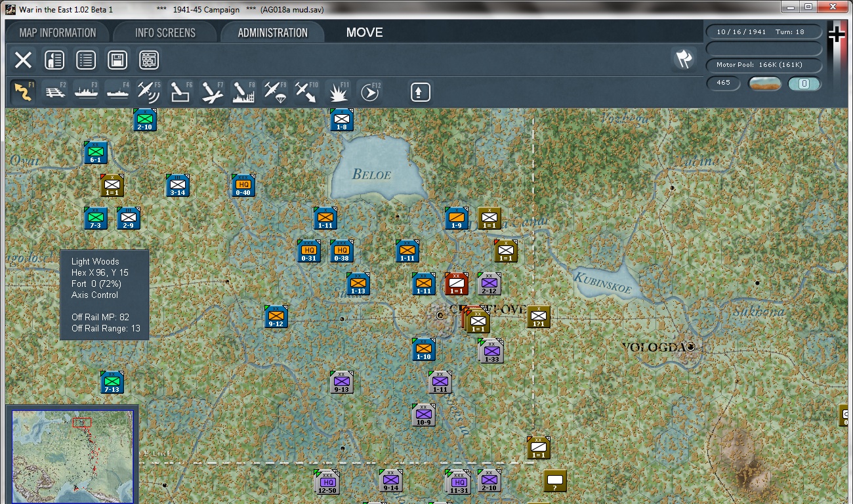Click the Beloe lake label
The image size is (853, 504).
[x=372, y=174]
